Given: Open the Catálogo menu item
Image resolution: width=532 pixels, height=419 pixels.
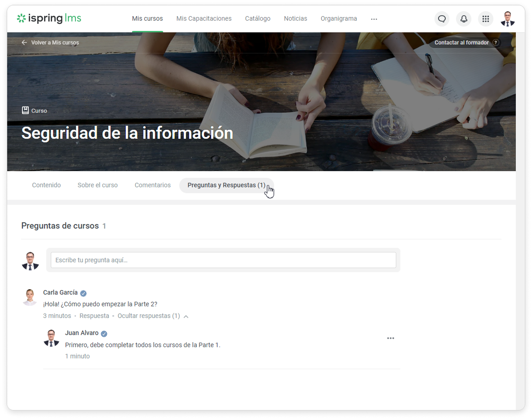Looking at the screenshot, I should tap(257, 18).
